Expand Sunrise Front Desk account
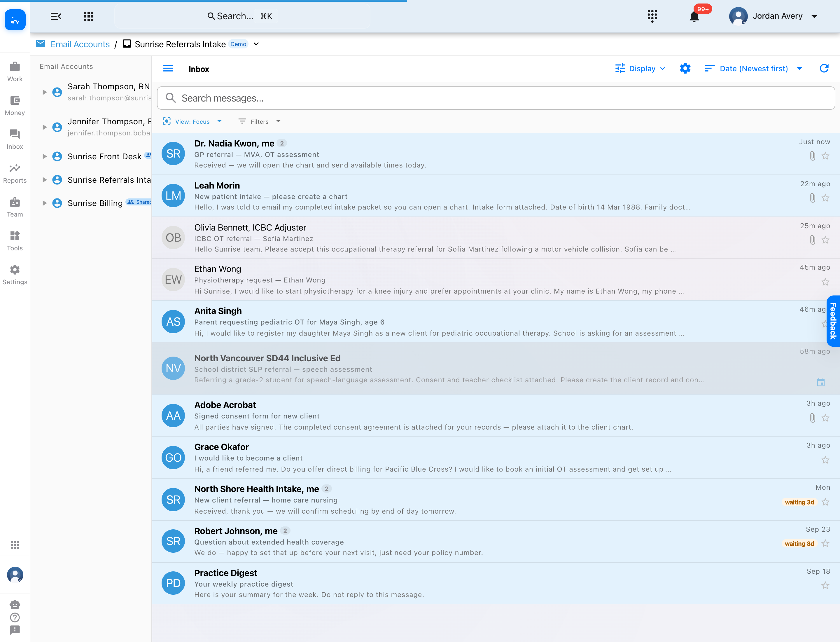This screenshot has height=642, width=840. [44, 156]
